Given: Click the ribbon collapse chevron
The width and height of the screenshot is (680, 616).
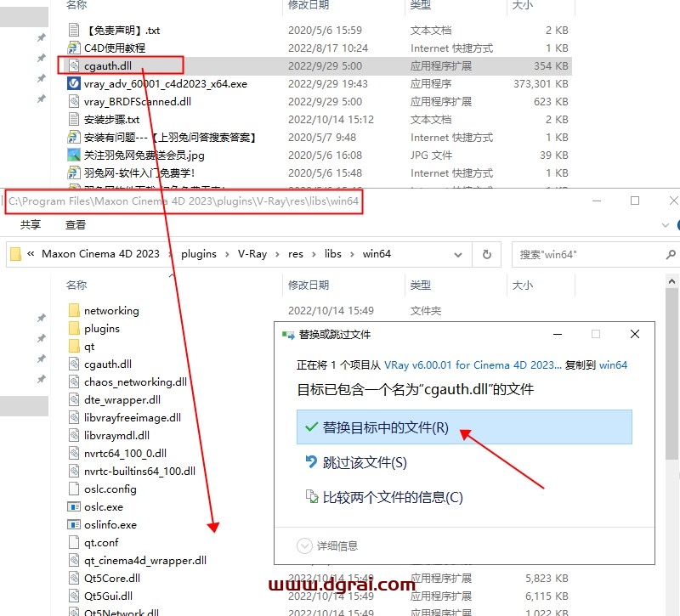Looking at the screenshot, I should [x=665, y=224].
